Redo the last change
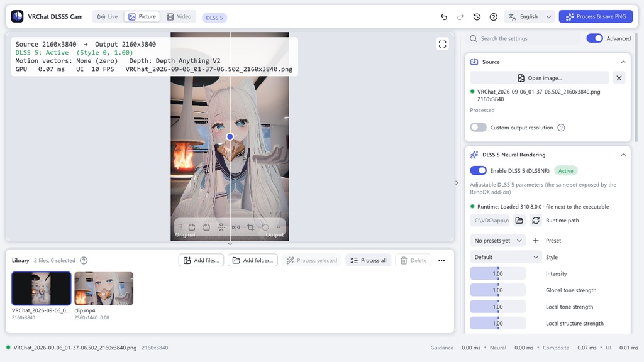Screen dimensions: 644x362 460,17
